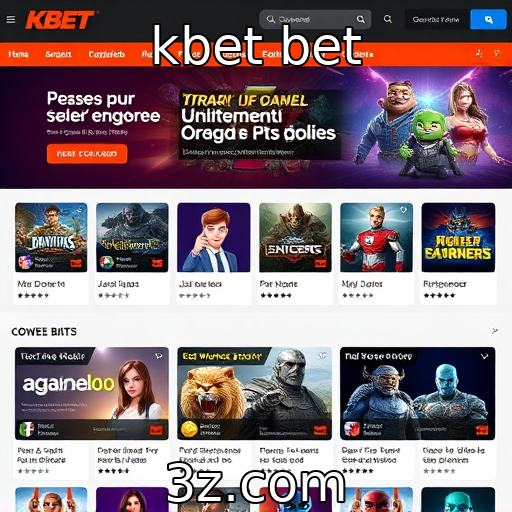Screen dimensions: 512x512
Task: Toggle favorite on the lion and knight card
Action: tap(322, 356)
